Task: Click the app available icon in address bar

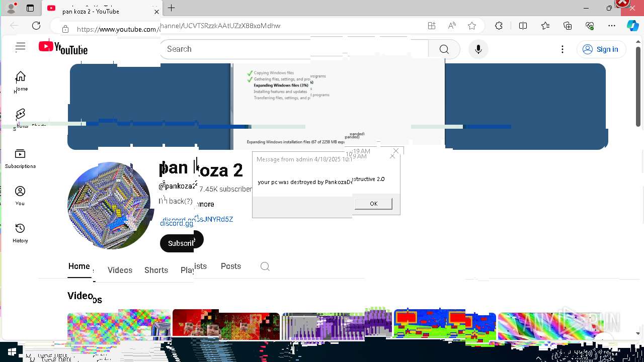Action: [432, 26]
